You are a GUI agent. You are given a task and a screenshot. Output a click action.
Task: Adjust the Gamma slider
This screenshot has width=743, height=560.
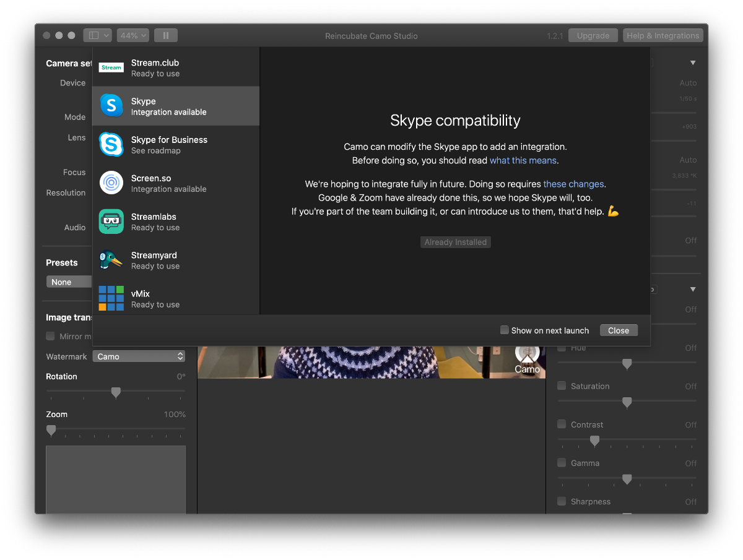[627, 479]
